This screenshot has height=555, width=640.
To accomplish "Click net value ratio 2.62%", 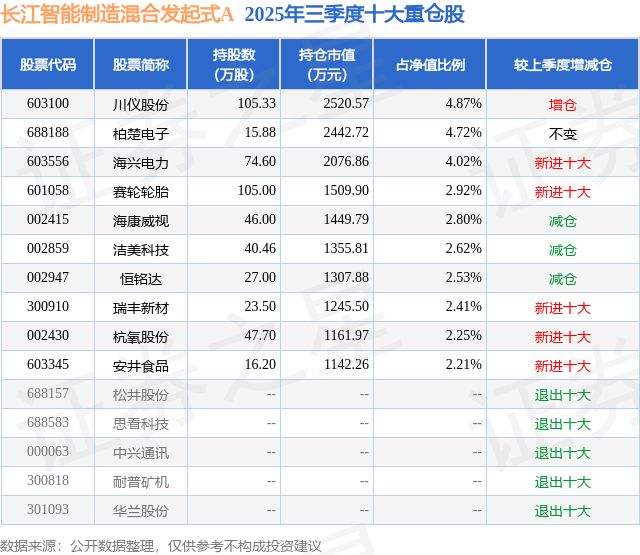I will (x=463, y=248).
